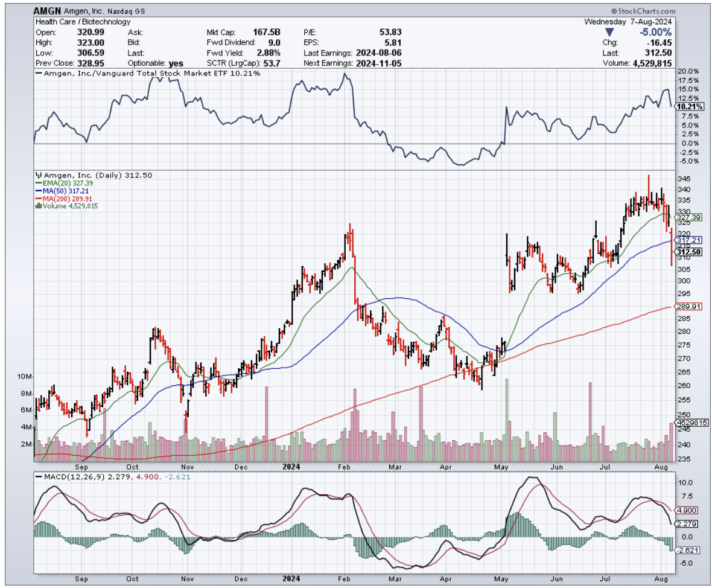The image size is (712, 588).
Task: Click the 10.21% relative strength value tag
Action: (689, 106)
